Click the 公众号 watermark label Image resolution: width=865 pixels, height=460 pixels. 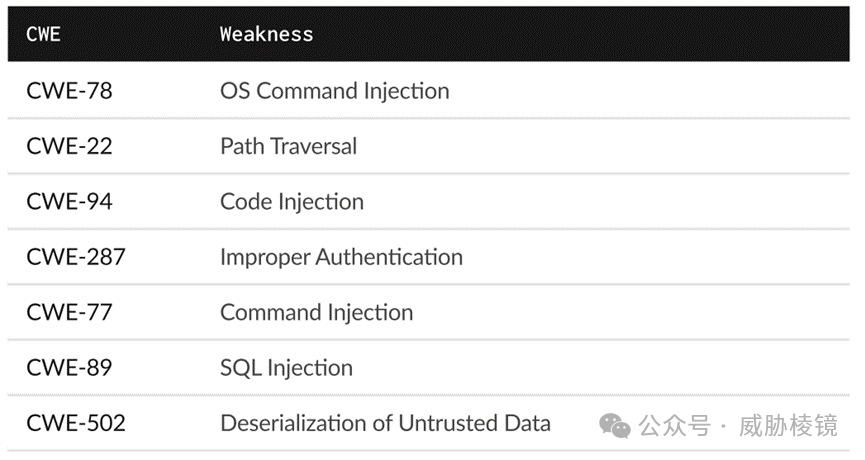[675, 426]
